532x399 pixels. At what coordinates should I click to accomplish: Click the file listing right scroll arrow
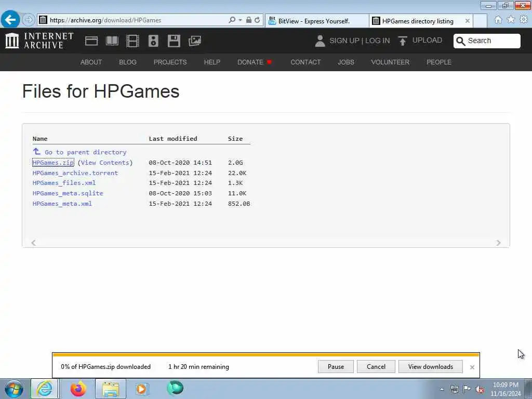tap(498, 243)
